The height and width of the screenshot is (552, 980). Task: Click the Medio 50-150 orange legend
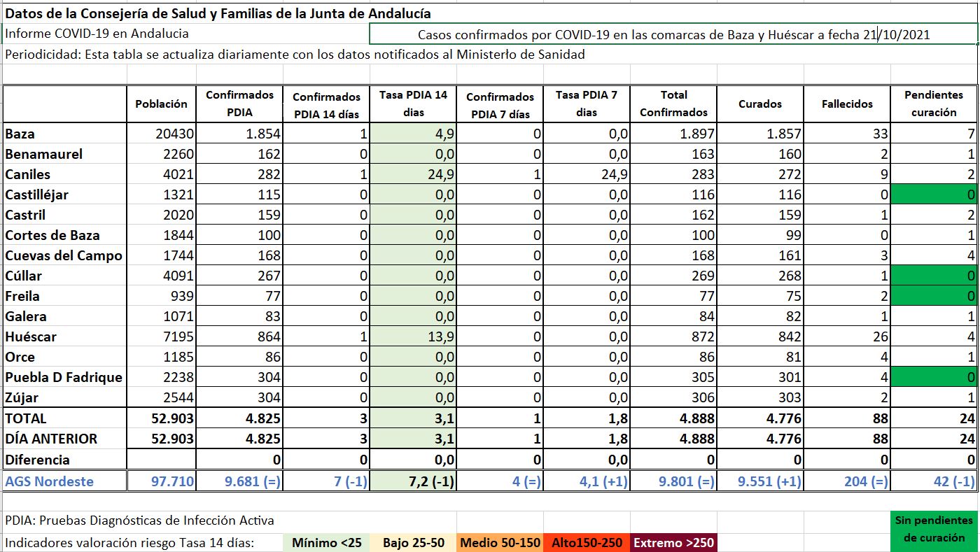pyautogui.click(x=500, y=543)
